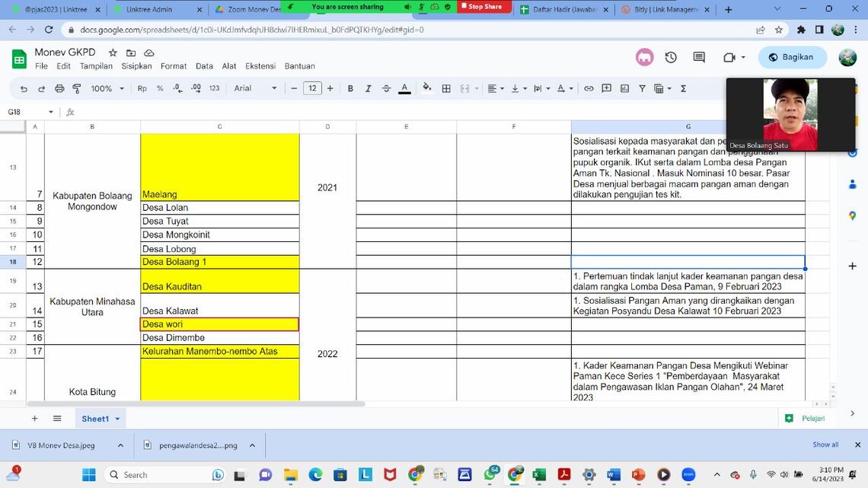Toggle strikethrough formatting
The image size is (868, 488).
click(386, 89)
